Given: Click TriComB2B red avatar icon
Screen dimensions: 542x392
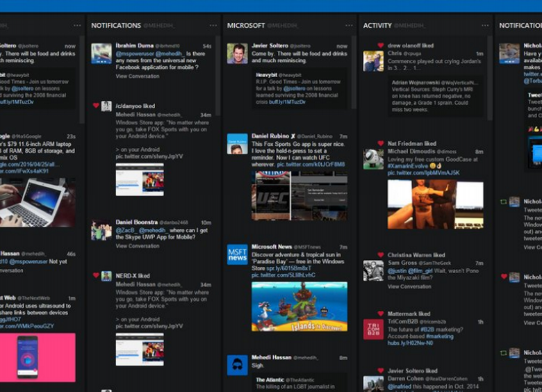Looking at the screenshot, I should click(373, 329).
